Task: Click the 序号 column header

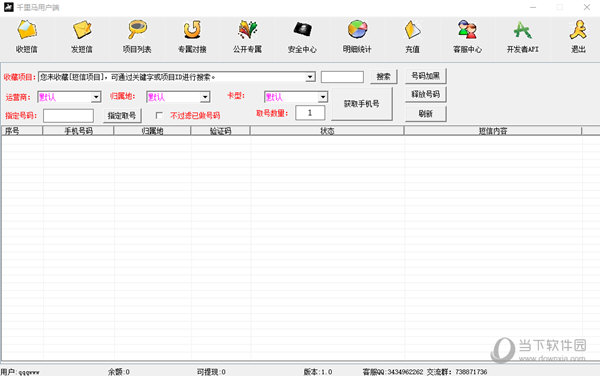Action: click(x=22, y=131)
